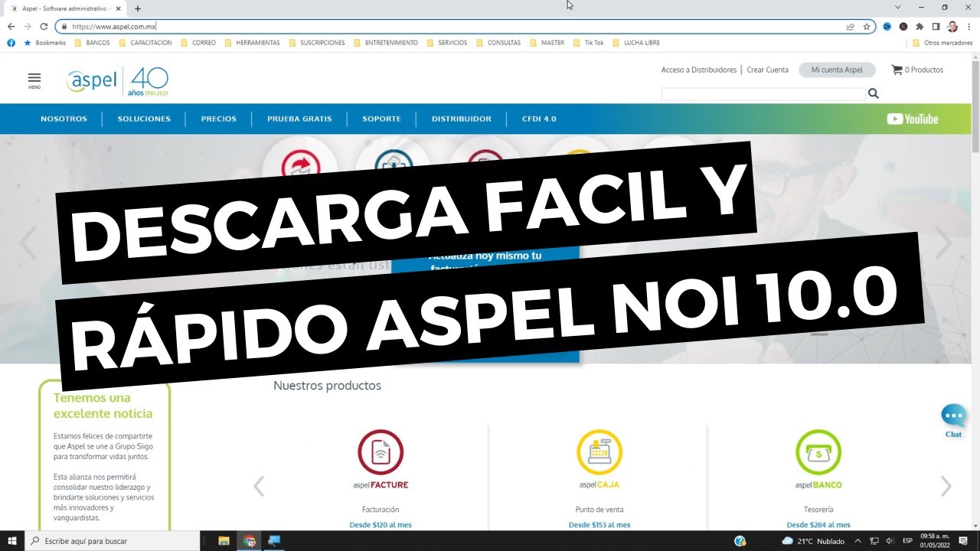Click Desde $153 al mes link
Screen dimensions: 980x551
(x=599, y=525)
